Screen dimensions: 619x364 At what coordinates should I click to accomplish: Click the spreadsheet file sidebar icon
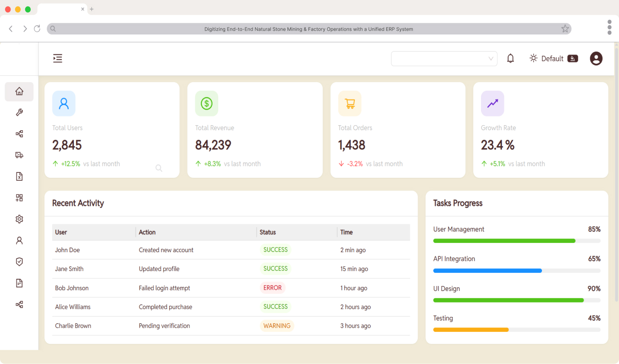(x=19, y=176)
